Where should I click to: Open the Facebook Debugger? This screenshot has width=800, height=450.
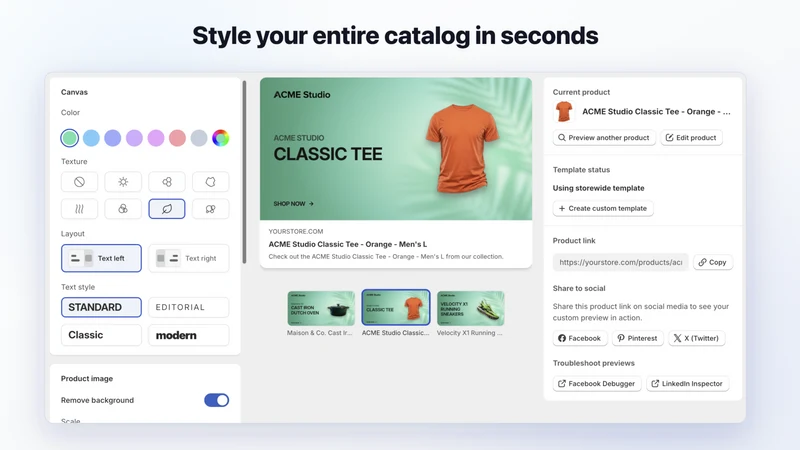596,384
